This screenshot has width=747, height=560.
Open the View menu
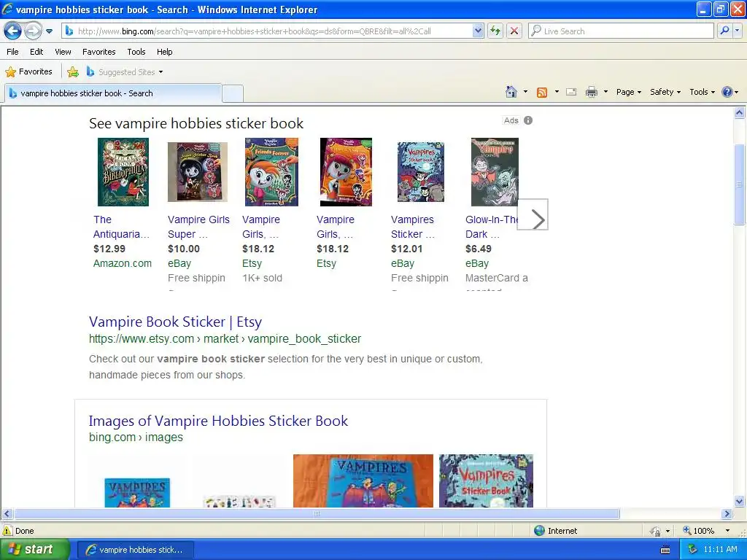coord(63,52)
